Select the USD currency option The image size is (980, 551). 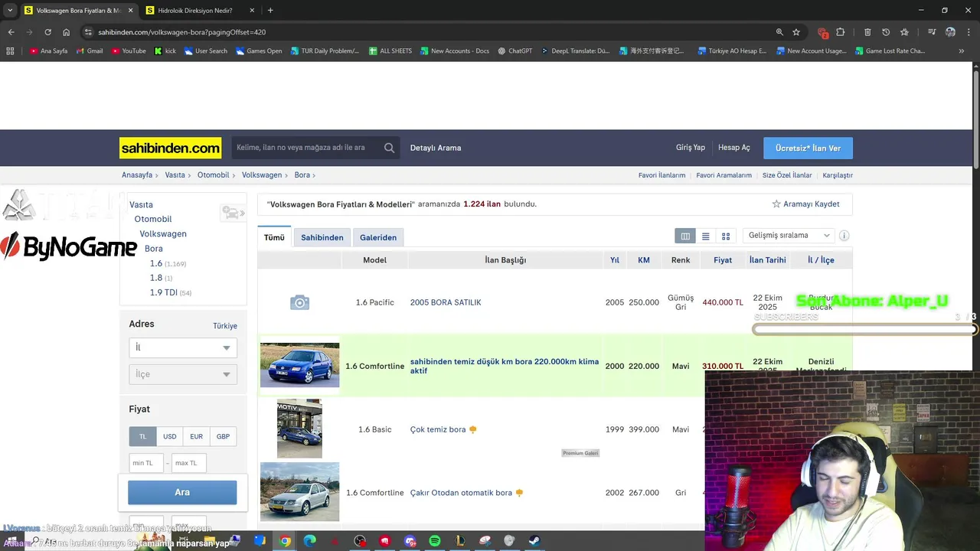170,436
